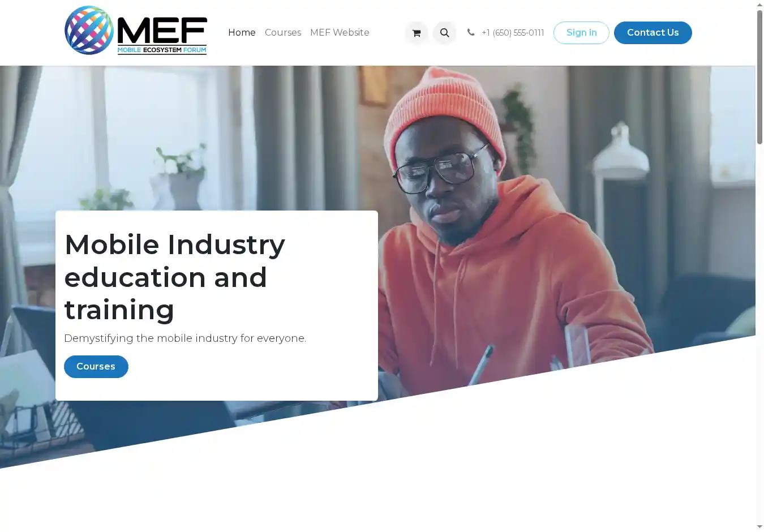Call the +1 (650) 555-0111 number link

point(513,33)
